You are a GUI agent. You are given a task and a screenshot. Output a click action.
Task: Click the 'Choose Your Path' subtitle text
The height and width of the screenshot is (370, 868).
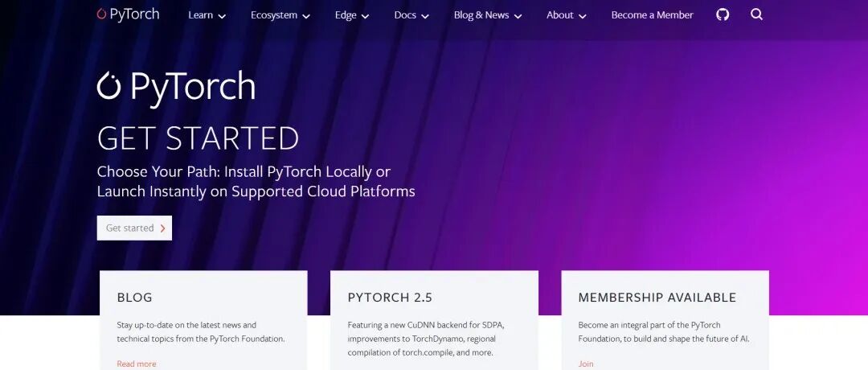pos(256,182)
